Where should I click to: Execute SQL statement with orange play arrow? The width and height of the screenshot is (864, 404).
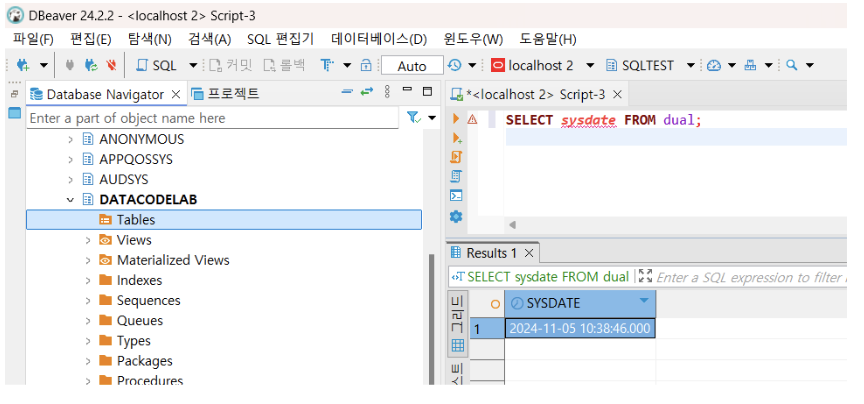pos(456,119)
